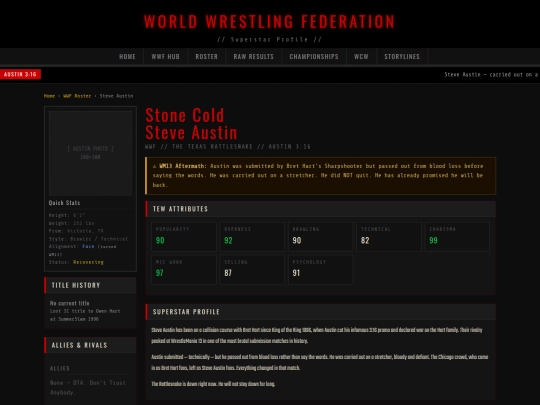This screenshot has width=540, height=405.
Task: Open the STORYLINES nav item
Action: coord(402,56)
